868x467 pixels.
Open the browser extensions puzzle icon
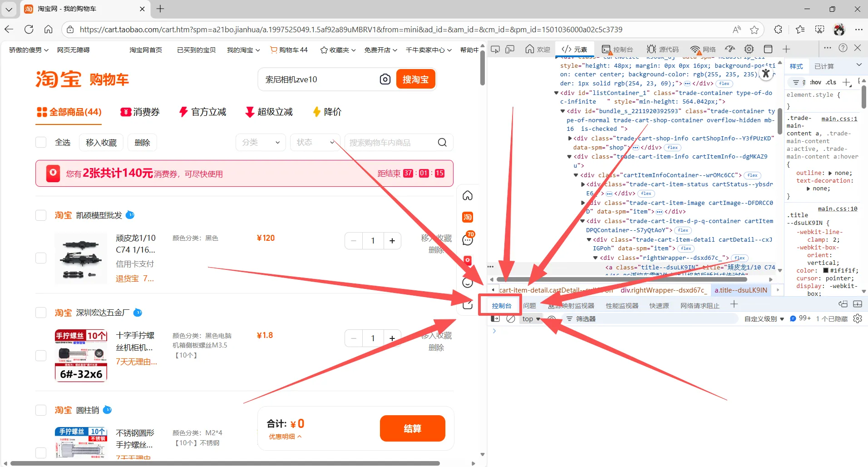coord(778,30)
